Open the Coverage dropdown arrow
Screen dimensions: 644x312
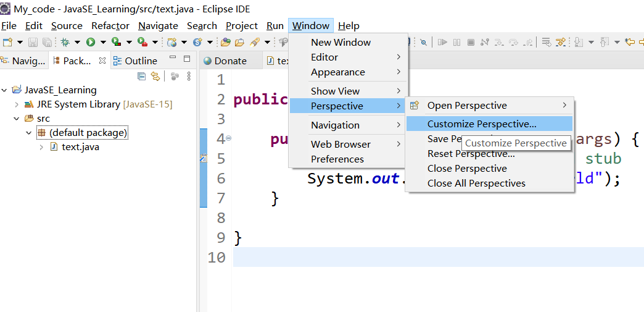pos(129,42)
